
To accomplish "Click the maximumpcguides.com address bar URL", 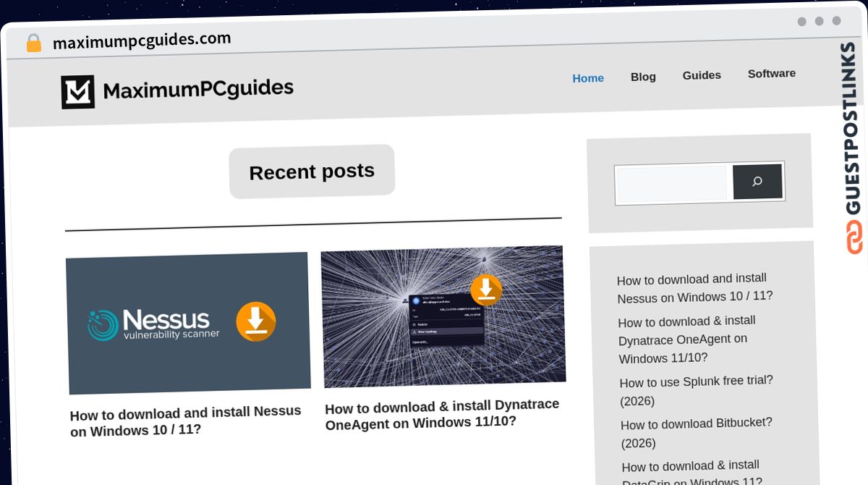I will pos(142,41).
